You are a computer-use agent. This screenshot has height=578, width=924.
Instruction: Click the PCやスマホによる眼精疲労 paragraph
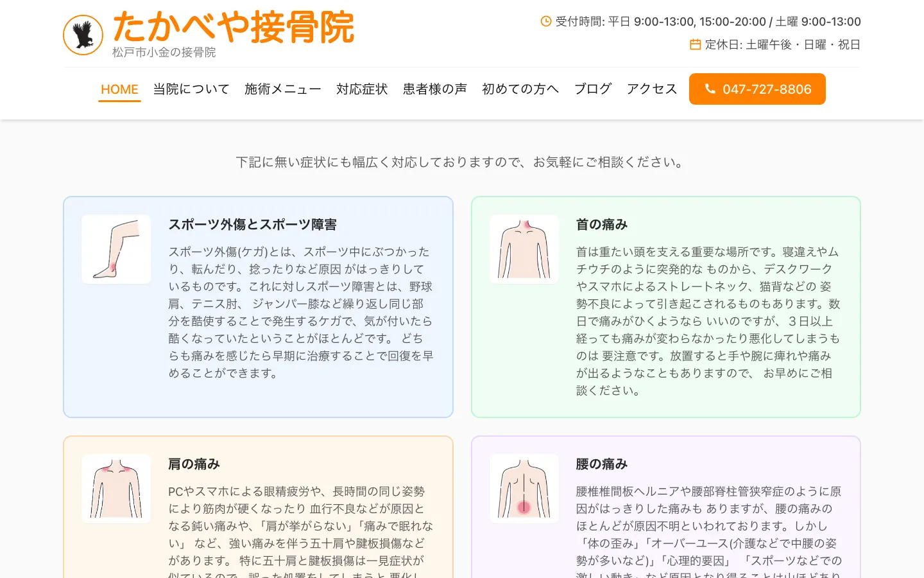pos(301,530)
